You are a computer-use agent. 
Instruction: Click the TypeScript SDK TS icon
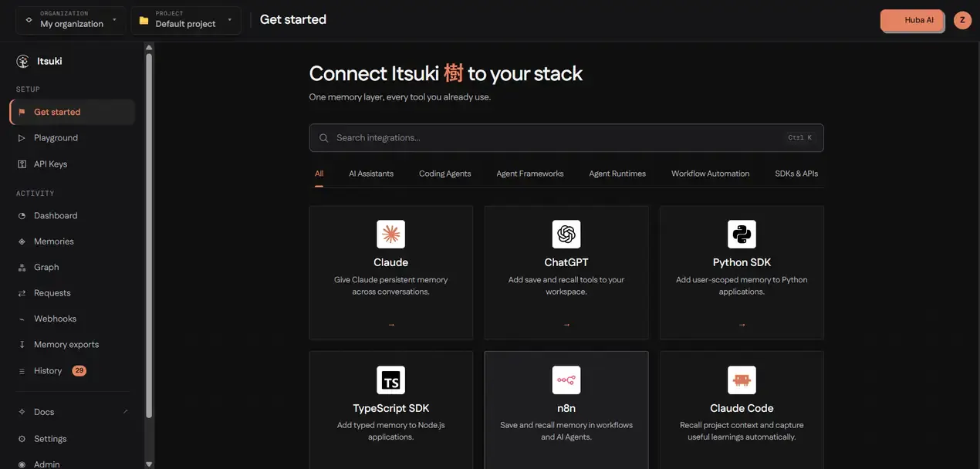coord(390,380)
